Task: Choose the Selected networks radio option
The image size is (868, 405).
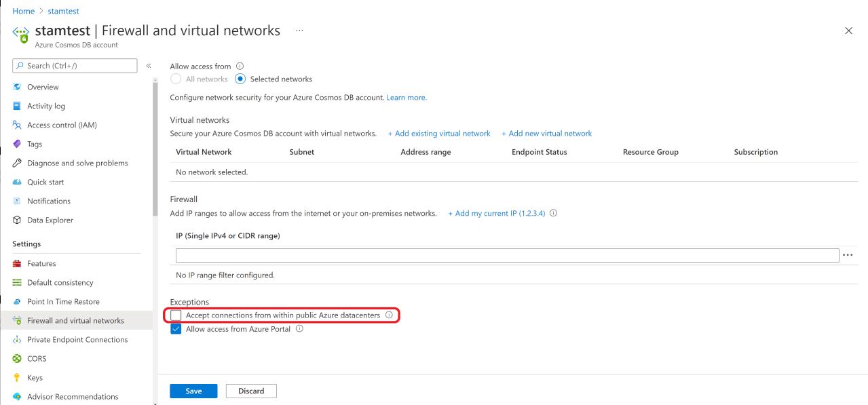Action: (x=240, y=79)
